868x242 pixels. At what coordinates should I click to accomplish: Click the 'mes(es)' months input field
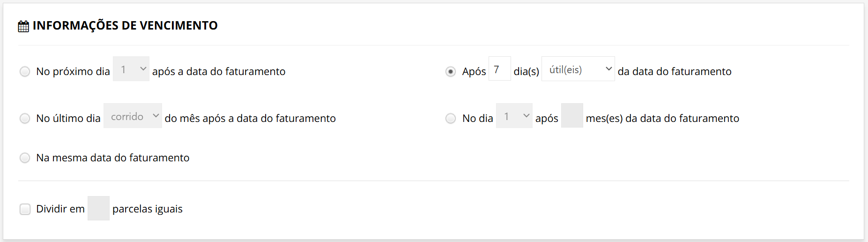click(571, 116)
